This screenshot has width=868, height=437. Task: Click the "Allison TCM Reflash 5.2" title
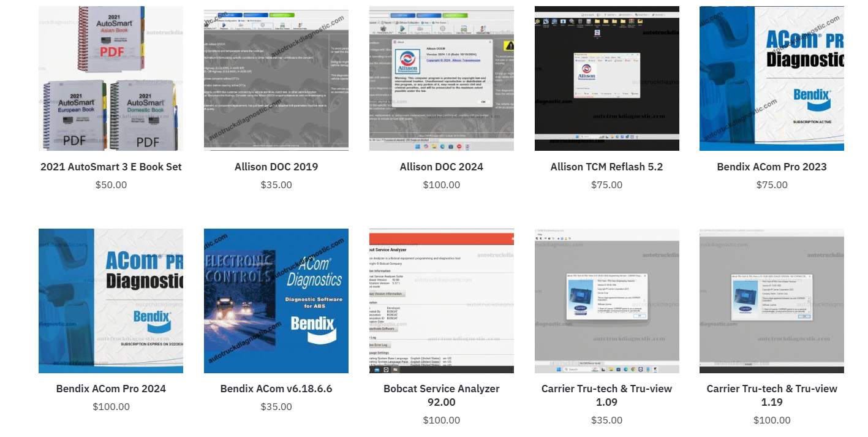[607, 167]
